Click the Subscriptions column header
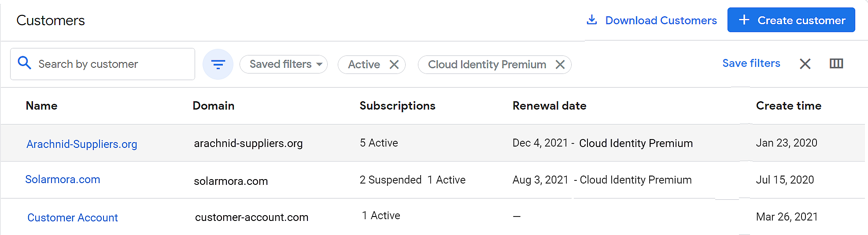Image resolution: width=868 pixels, height=235 pixels. pos(397,106)
